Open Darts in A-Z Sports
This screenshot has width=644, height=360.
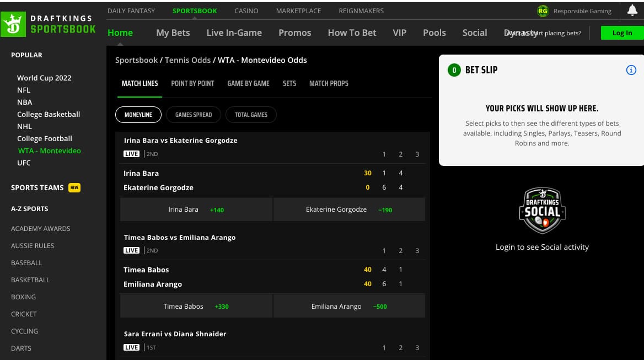point(21,348)
